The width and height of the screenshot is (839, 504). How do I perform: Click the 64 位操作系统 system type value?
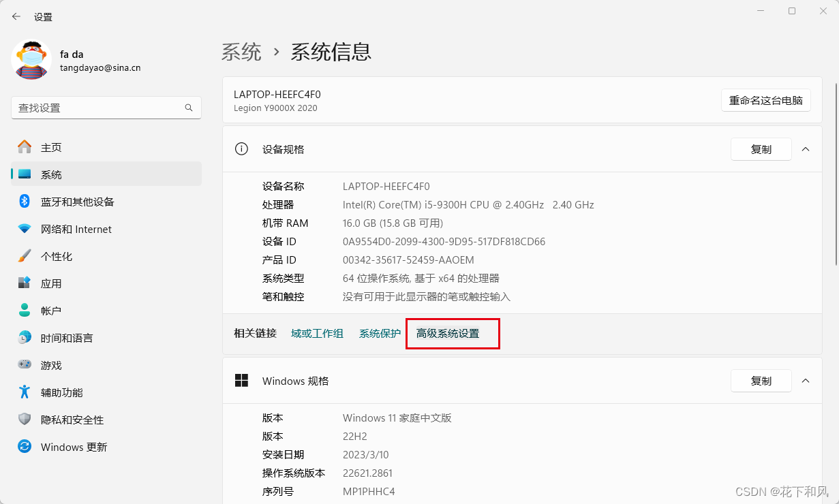pos(421,279)
